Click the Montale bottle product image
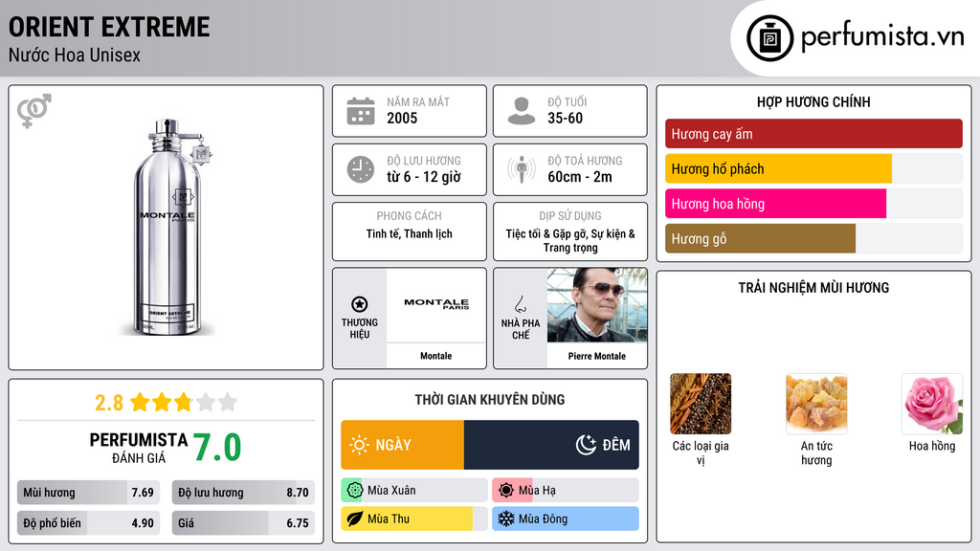Screen dimensions: 980x551 tap(168, 228)
